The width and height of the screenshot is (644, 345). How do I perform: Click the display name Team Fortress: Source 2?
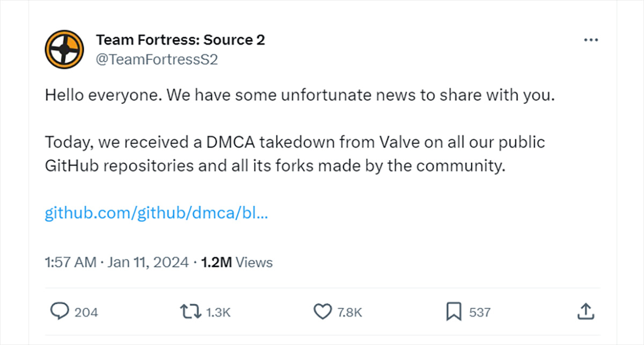(x=180, y=40)
